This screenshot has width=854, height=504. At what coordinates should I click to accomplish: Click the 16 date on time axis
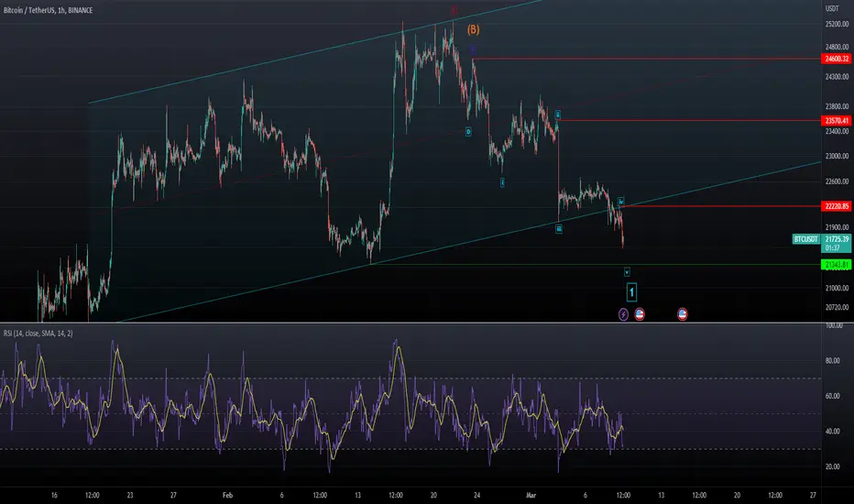(54, 495)
